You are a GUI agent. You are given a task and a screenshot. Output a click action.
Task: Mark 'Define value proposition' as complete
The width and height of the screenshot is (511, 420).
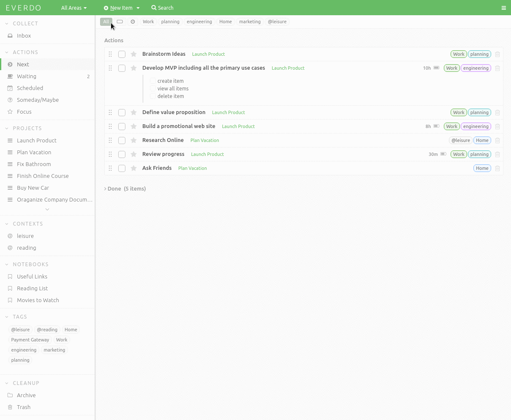coord(122,112)
